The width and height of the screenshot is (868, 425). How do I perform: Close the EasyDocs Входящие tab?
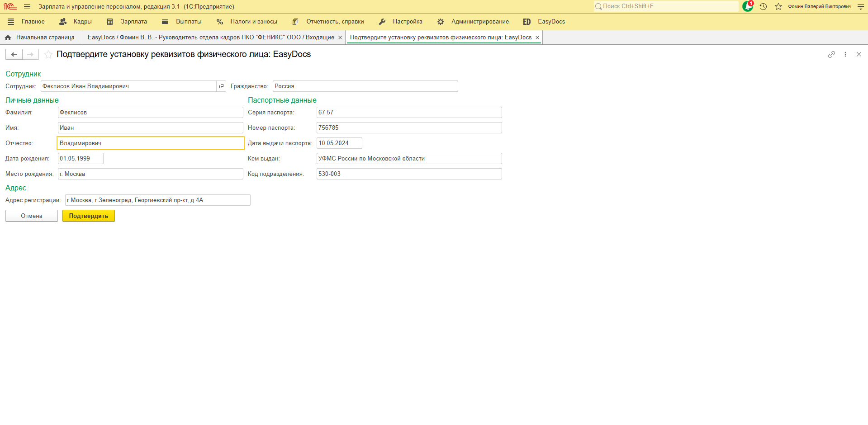pyautogui.click(x=340, y=38)
